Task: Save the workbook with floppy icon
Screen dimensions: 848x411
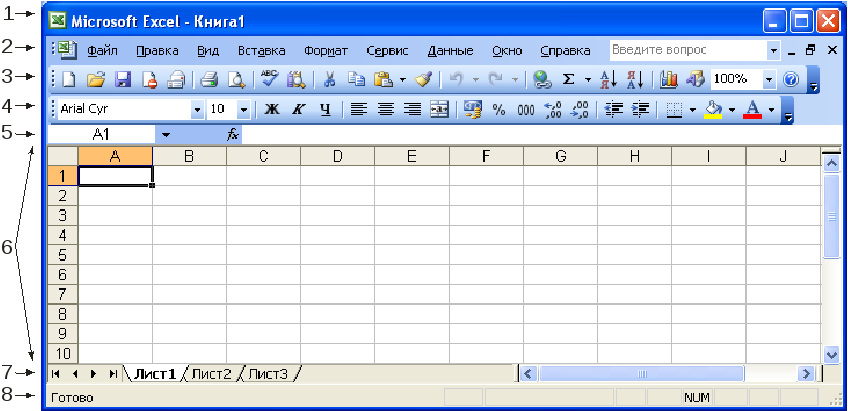Action: (123, 79)
